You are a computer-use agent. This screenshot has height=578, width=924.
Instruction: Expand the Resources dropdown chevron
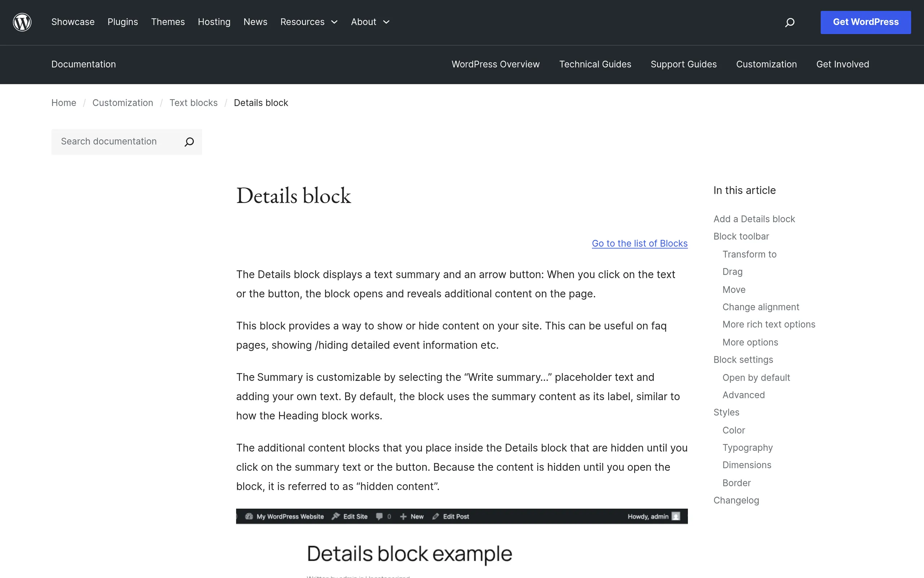(x=335, y=22)
